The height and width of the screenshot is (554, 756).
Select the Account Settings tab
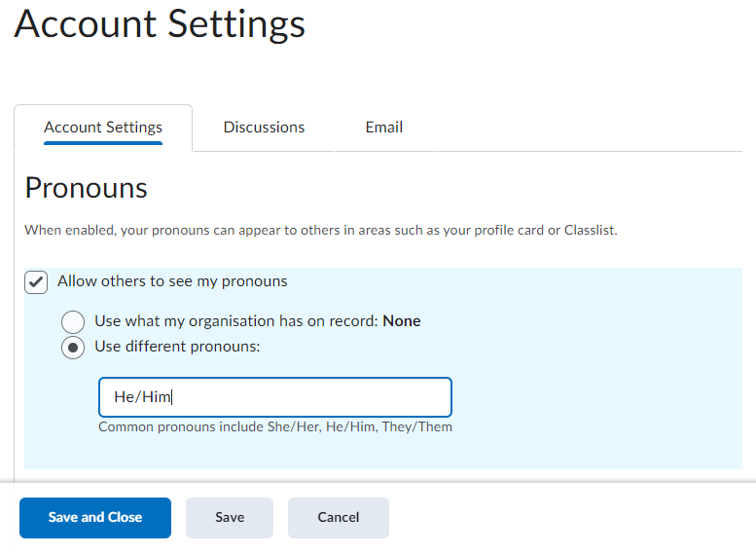pos(103,128)
